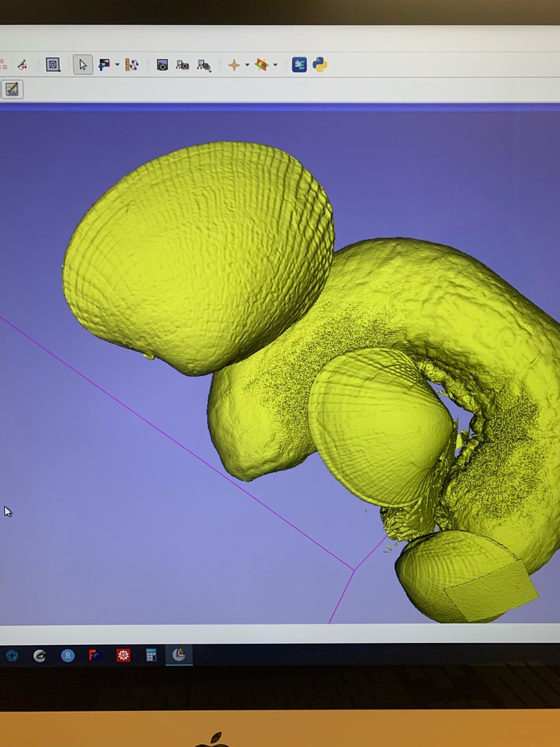Click the pencil-on-grid icon in second toolbar row
Screen dimensions: 560x747
[x=12, y=89]
